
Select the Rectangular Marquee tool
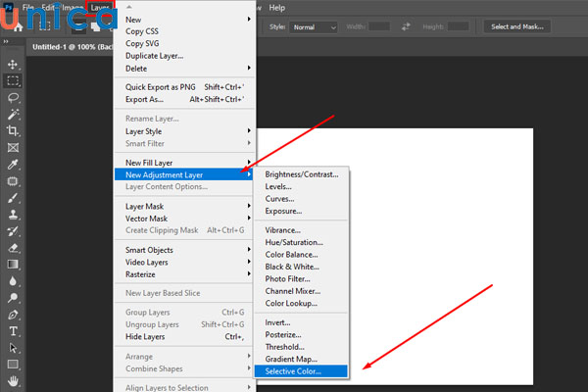point(14,80)
